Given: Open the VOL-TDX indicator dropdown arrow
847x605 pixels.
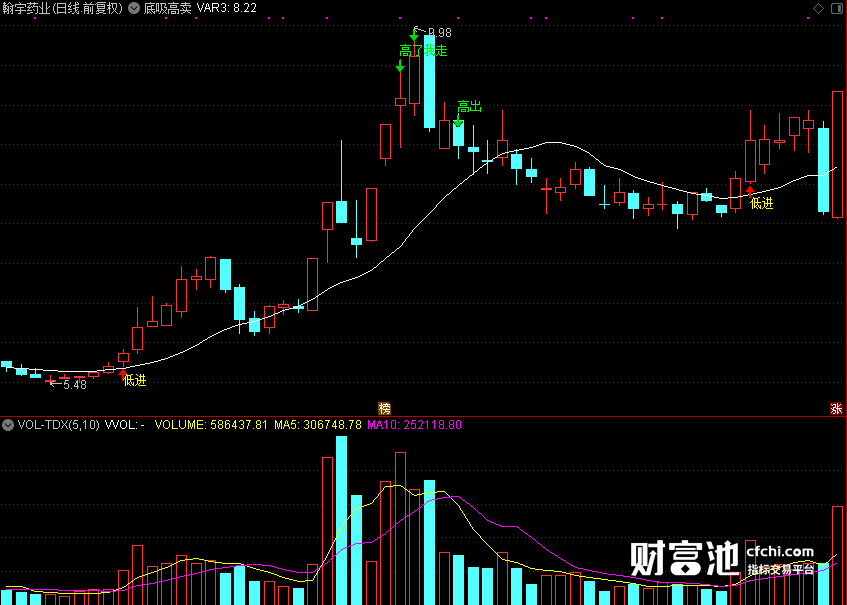Looking at the screenshot, I should [8, 425].
